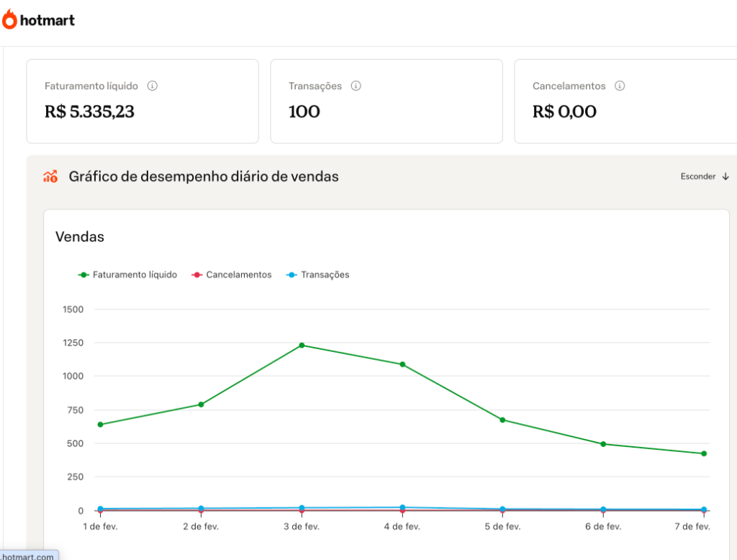
Task: Click the green data point for 3 de fev.
Action: tap(300, 345)
